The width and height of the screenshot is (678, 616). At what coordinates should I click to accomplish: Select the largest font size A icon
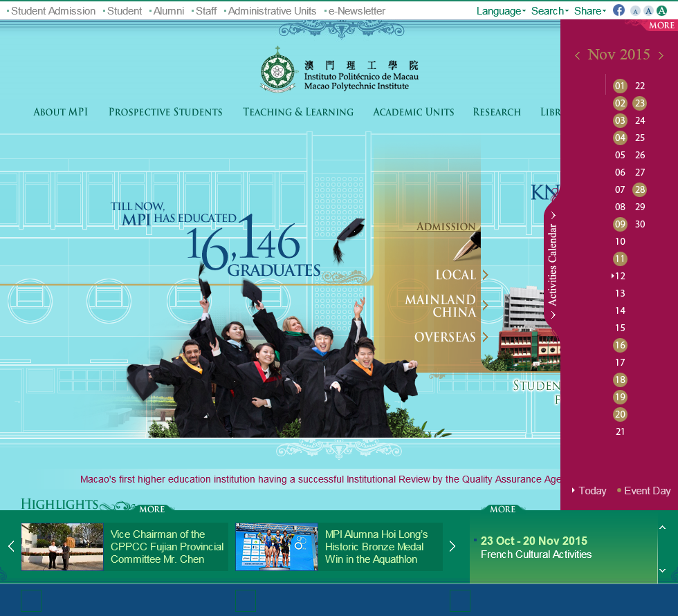pos(661,11)
